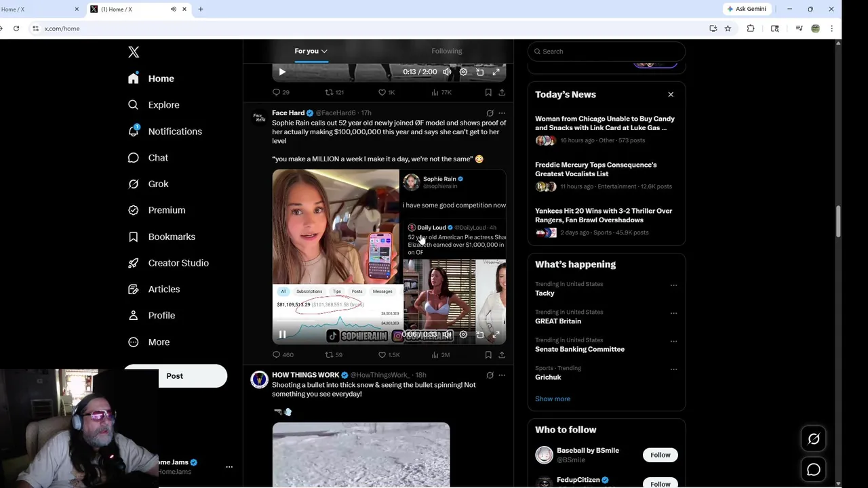Follow Baseball by BSmile
The width and height of the screenshot is (868, 488).
coord(660,455)
